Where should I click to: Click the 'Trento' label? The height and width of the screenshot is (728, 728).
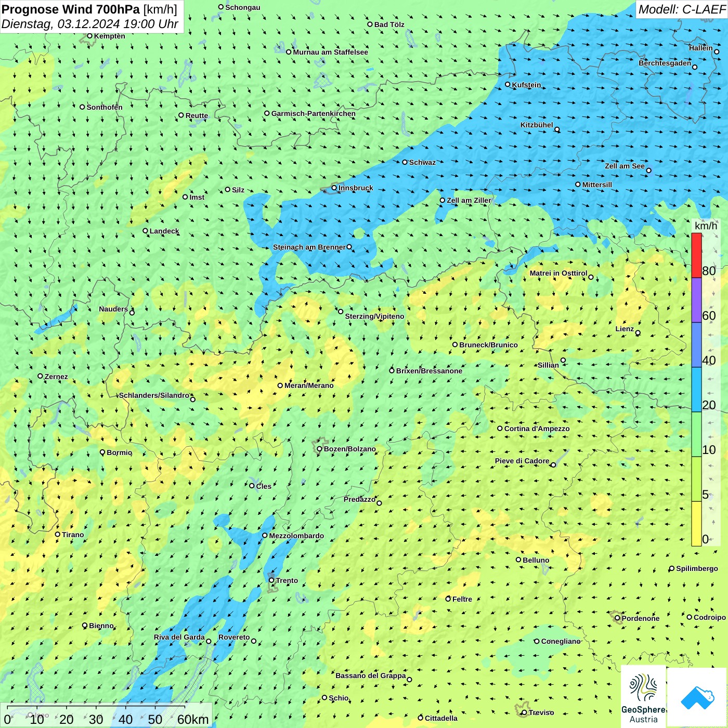coord(287,580)
